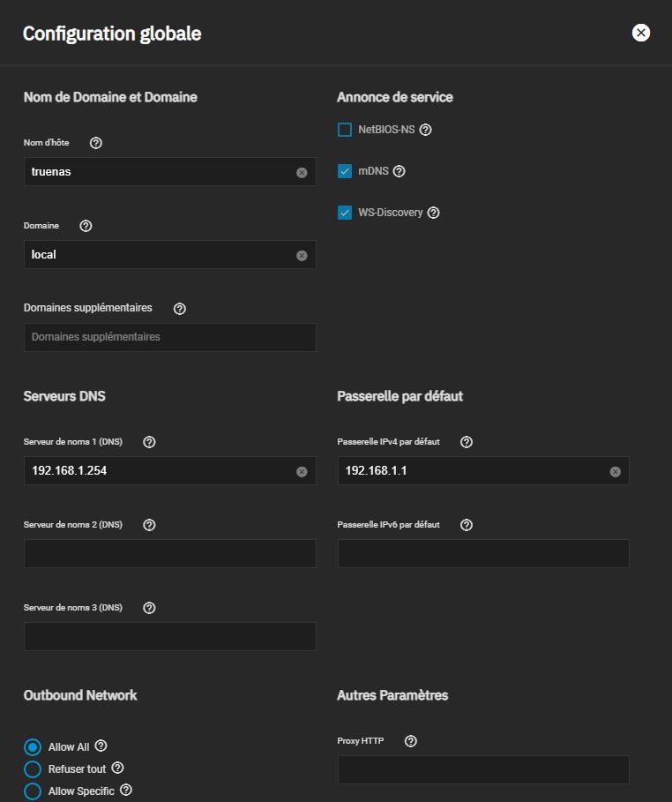Select Allow Specific outbound network
Viewport: 672px width, 802px height.
click(x=34, y=791)
